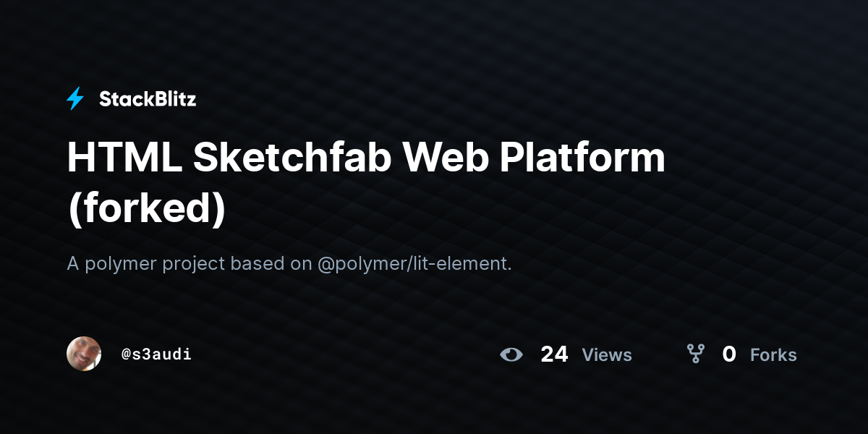Click the number 0 fork count
Image resolution: width=868 pixels, height=434 pixels.
pos(729,354)
